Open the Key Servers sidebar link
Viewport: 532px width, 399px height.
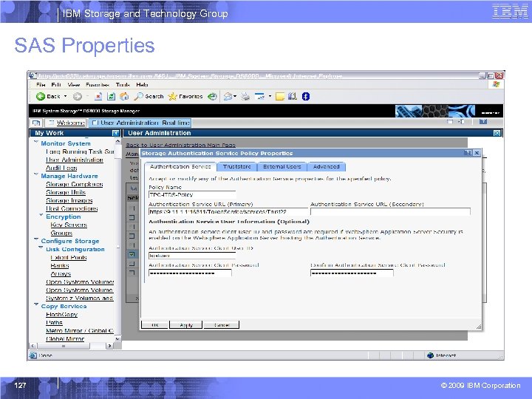tap(69, 225)
